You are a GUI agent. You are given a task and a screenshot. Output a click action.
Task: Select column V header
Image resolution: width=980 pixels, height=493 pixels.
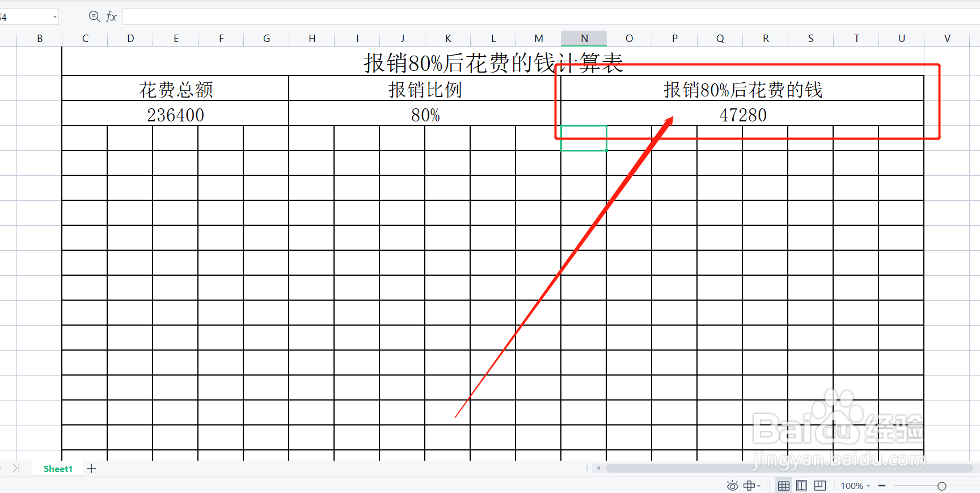pos(947,39)
